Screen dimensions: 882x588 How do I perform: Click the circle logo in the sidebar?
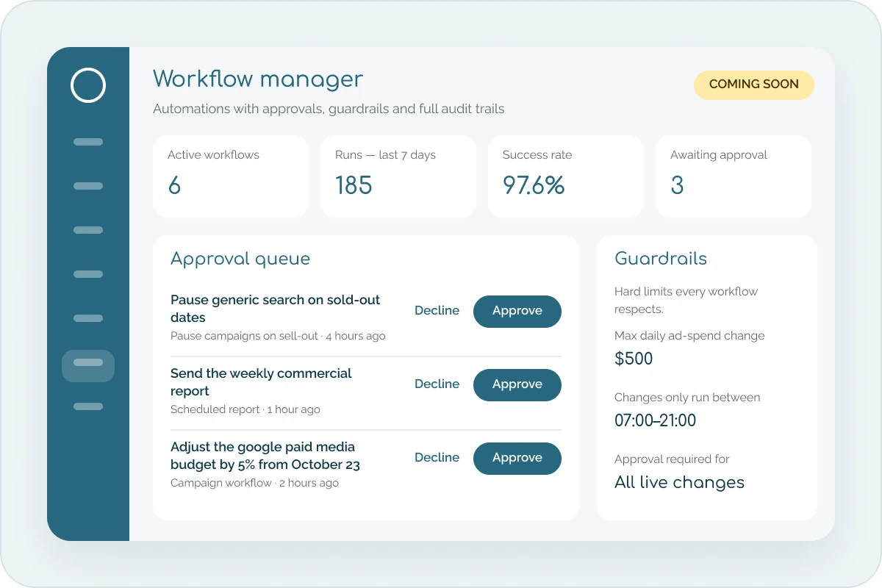pyautogui.click(x=88, y=85)
